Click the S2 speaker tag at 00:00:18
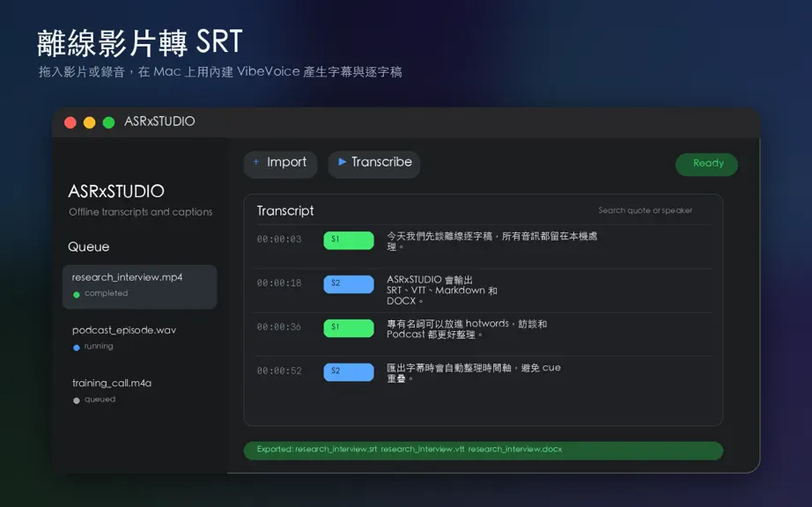The width and height of the screenshot is (812, 507). [349, 284]
